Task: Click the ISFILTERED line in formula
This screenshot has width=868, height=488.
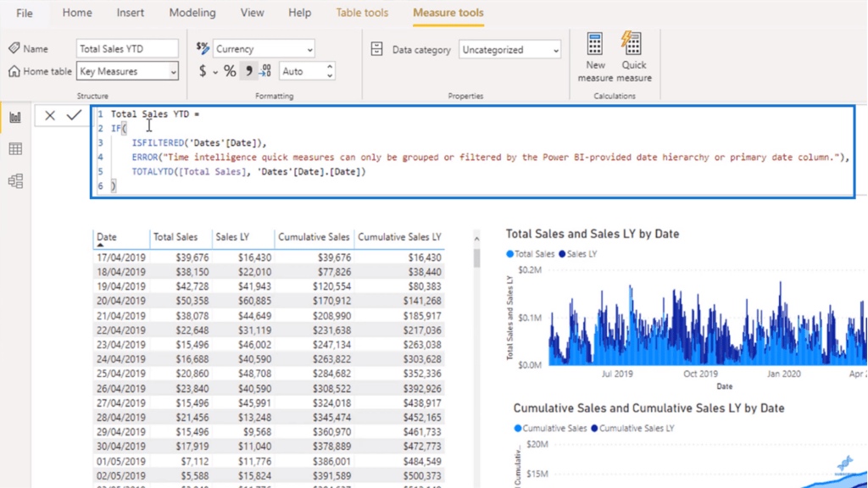Action: (x=198, y=142)
